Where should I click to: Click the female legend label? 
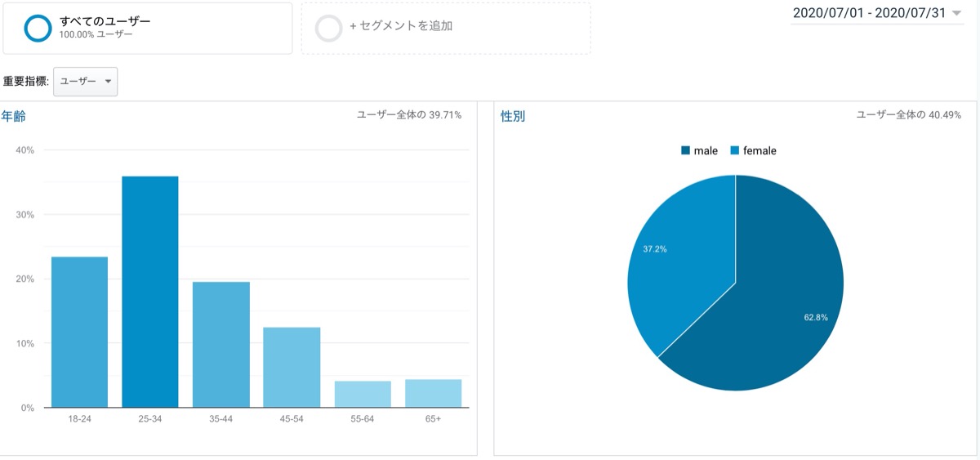pos(759,150)
